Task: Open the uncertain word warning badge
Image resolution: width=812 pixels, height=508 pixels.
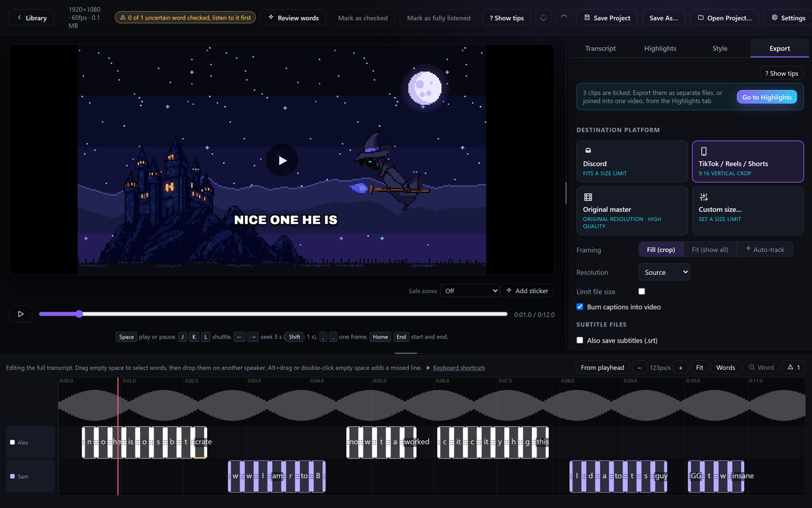Action: tap(185, 18)
